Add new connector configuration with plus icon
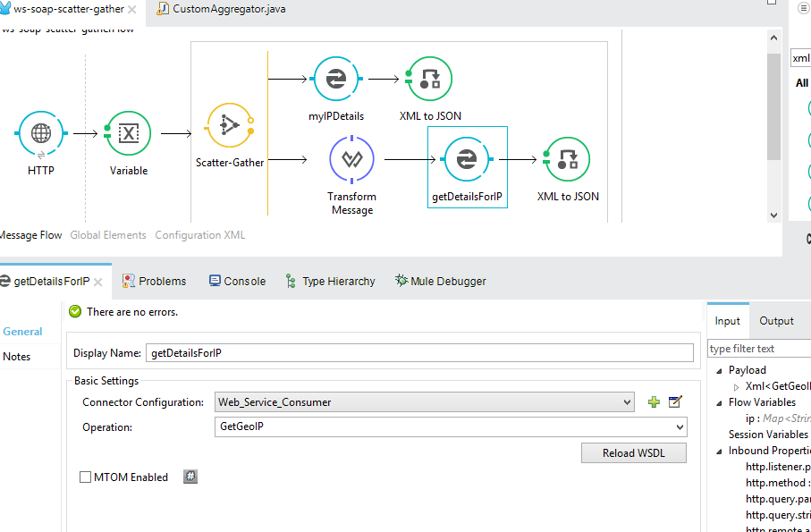Screen dimensions: 811x532 654,402
